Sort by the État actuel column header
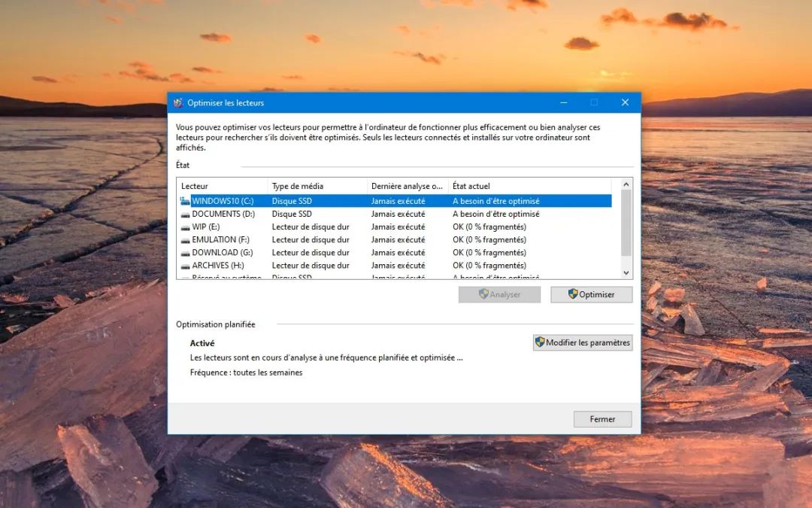 [x=529, y=186]
